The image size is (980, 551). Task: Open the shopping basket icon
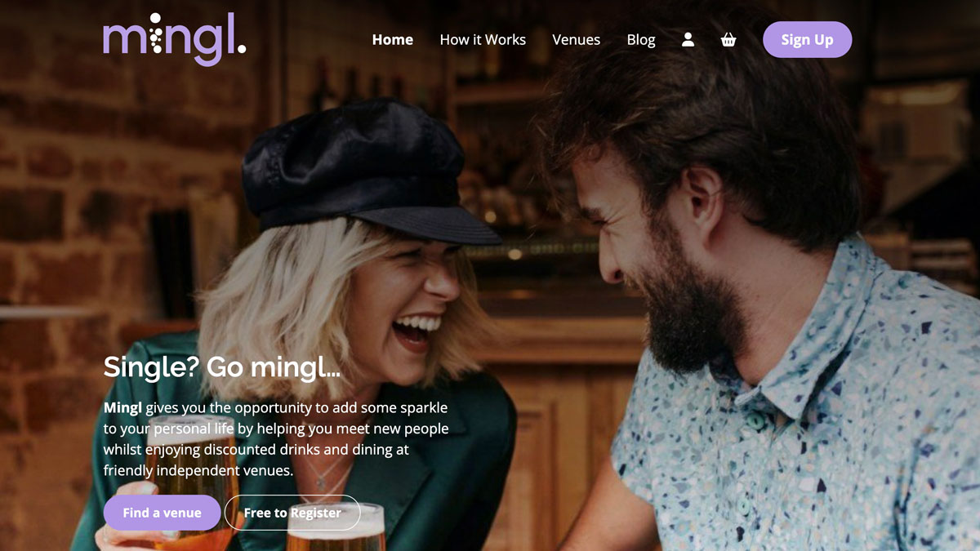coord(728,39)
